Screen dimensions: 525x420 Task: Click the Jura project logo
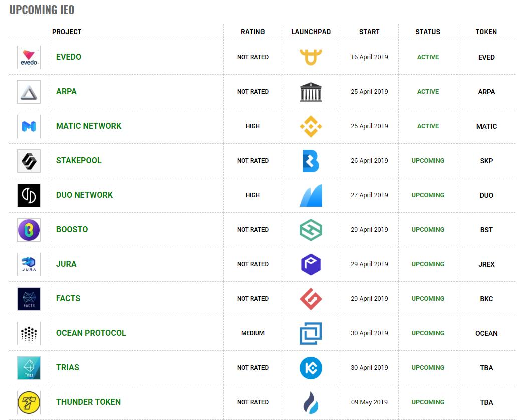tap(29, 264)
